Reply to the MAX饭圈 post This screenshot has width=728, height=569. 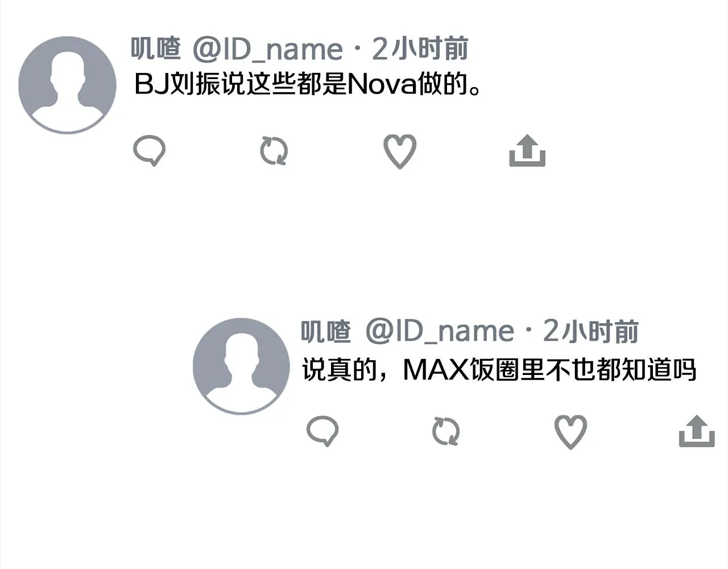[322, 431]
